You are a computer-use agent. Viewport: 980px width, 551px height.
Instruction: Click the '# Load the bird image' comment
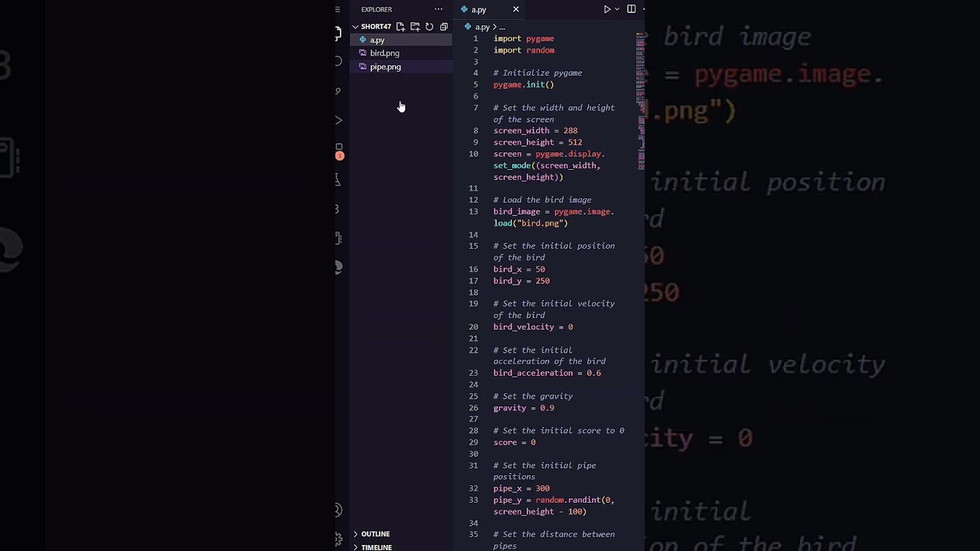[542, 200]
